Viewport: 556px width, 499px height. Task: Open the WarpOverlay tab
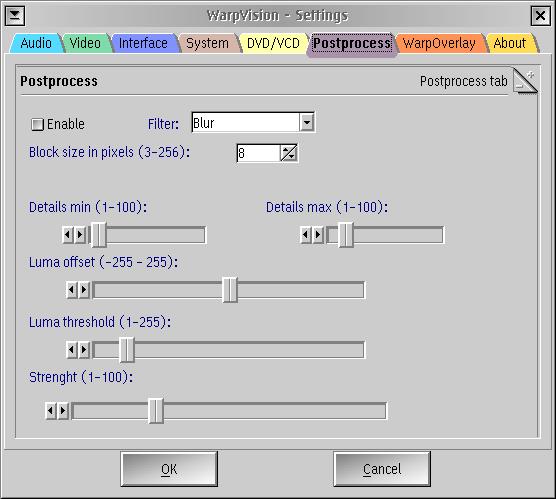(439, 43)
